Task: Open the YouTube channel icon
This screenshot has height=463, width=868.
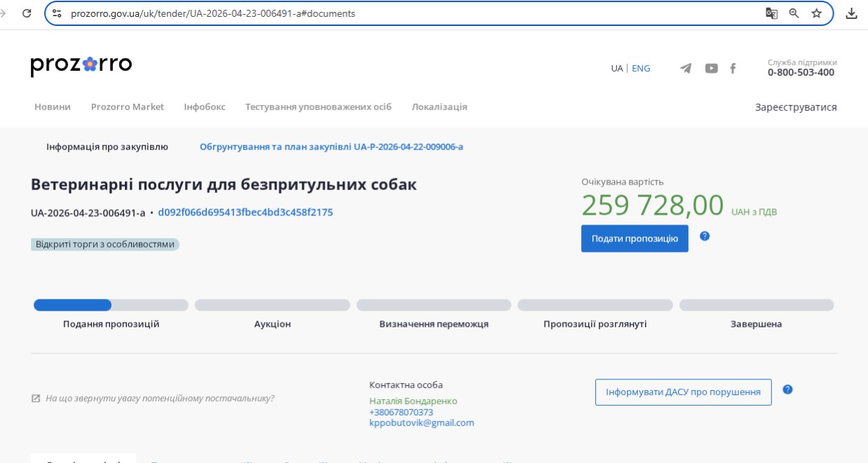Action: [711, 68]
